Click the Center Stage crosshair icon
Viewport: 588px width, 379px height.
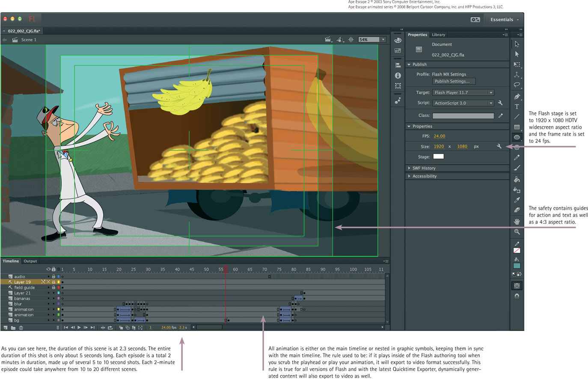pos(351,39)
